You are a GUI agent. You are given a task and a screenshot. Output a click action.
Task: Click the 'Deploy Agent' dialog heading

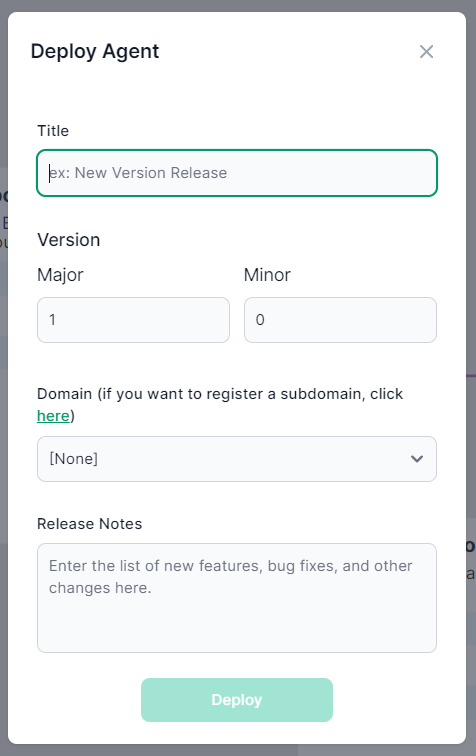[95, 51]
